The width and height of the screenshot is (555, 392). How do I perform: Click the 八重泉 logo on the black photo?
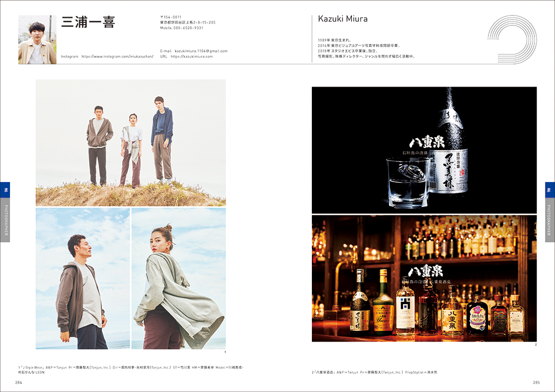click(427, 142)
